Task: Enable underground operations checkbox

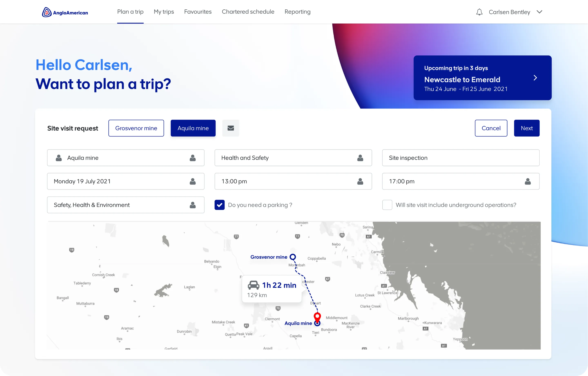Action: click(x=387, y=205)
